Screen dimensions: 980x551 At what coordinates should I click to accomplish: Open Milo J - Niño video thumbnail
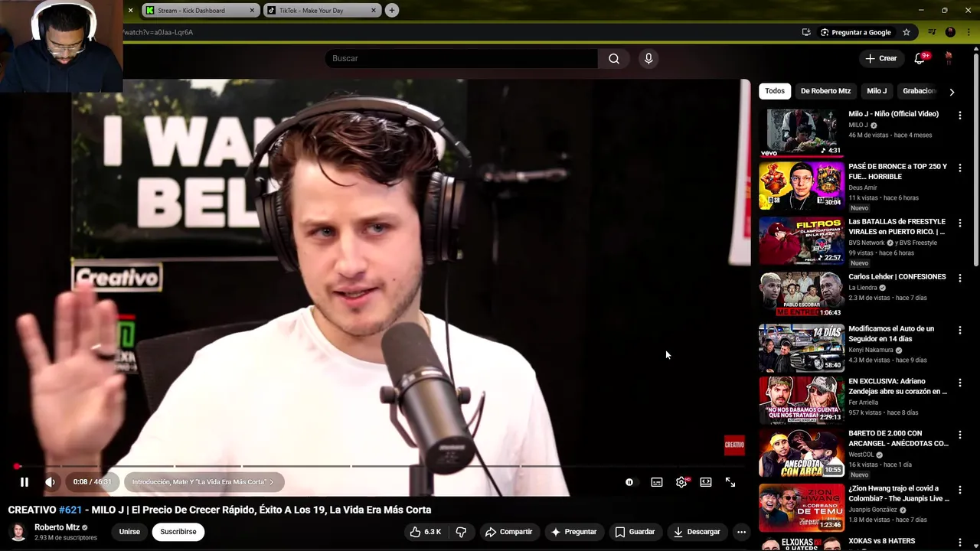(801, 132)
